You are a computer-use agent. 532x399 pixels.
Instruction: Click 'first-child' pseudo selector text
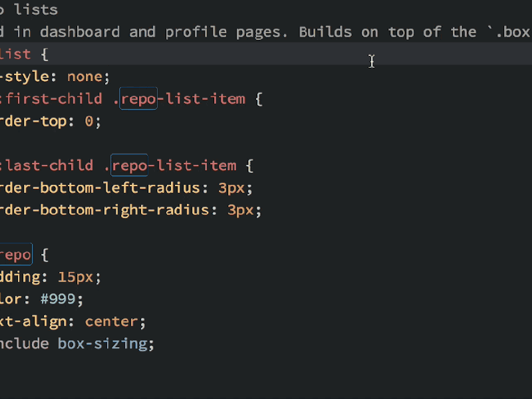tap(54, 98)
